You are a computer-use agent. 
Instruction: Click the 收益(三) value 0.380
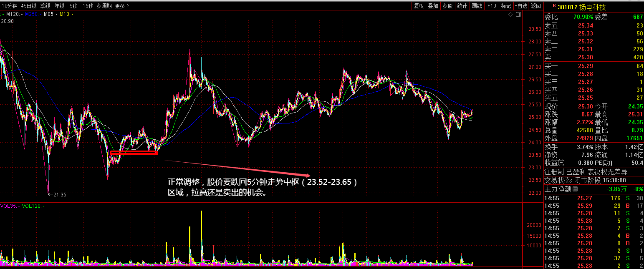[x=585, y=163]
